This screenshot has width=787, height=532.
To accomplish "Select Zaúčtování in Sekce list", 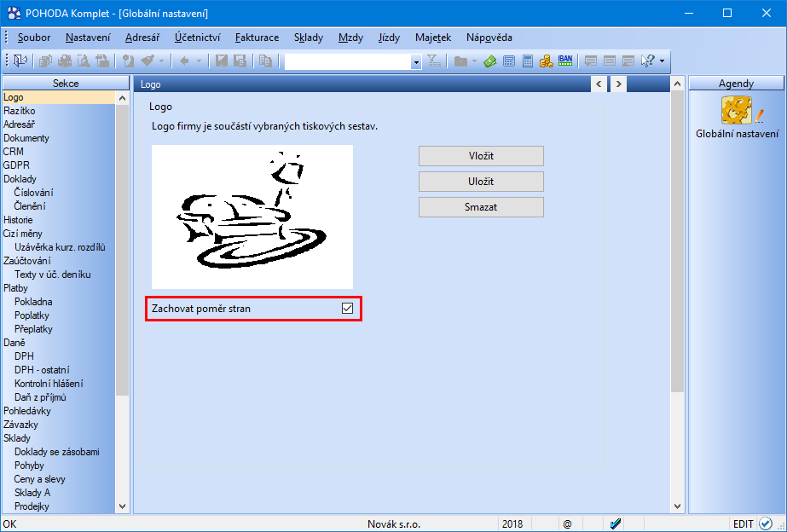I will pos(26,261).
